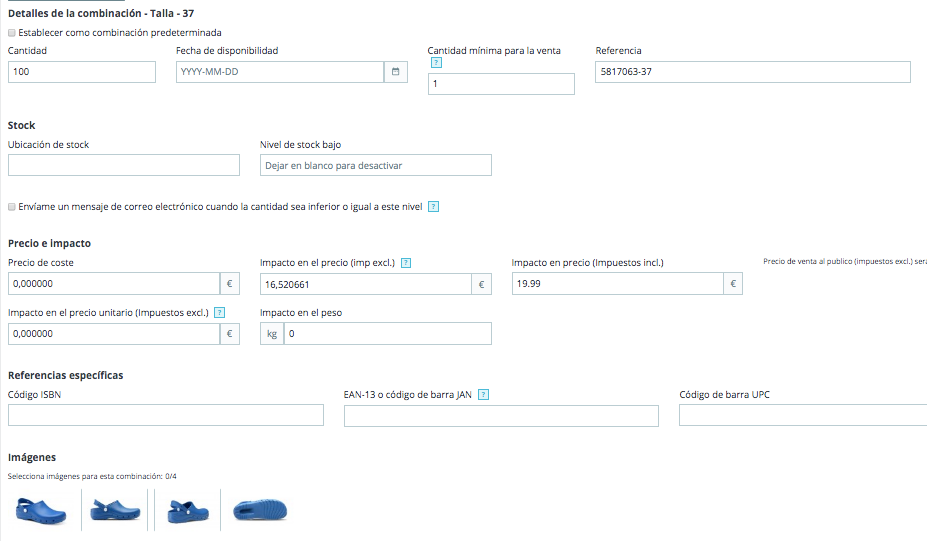Click help icon next to EAN-13 barcode label
This screenshot has height=541, width=927.
pyautogui.click(x=483, y=394)
